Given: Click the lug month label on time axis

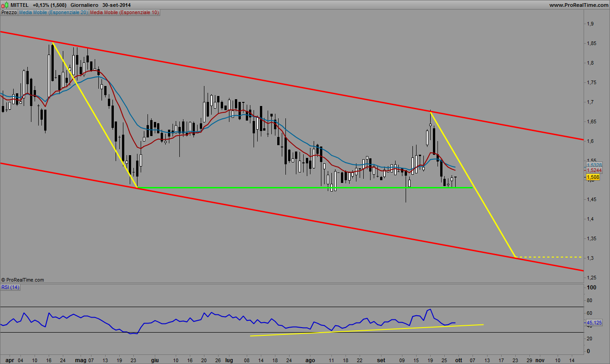Looking at the screenshot, I should [229, 360].
